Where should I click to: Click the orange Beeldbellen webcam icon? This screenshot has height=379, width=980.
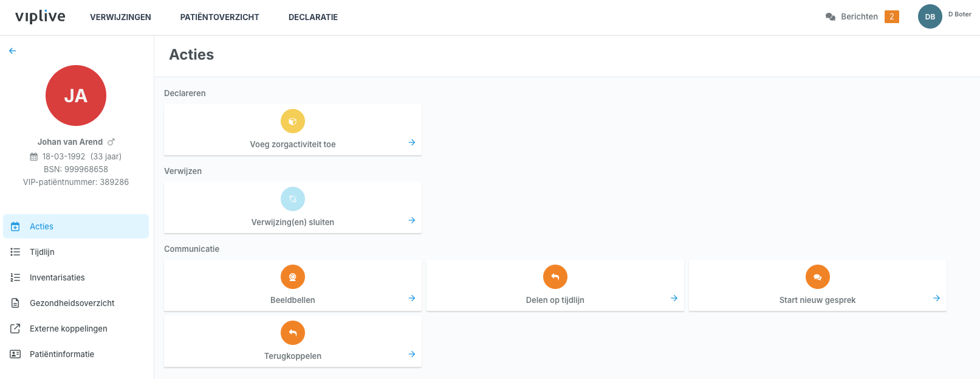point(293,277)
